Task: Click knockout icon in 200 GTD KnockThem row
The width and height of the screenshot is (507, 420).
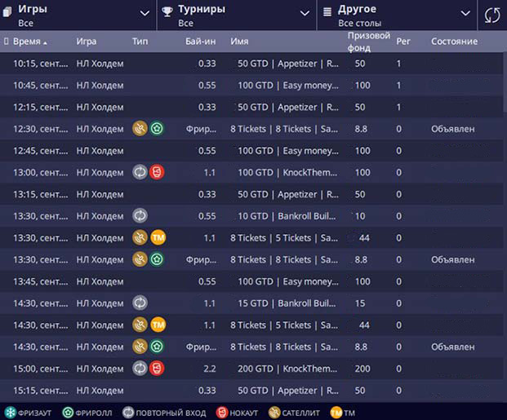Action: point(157,369)
